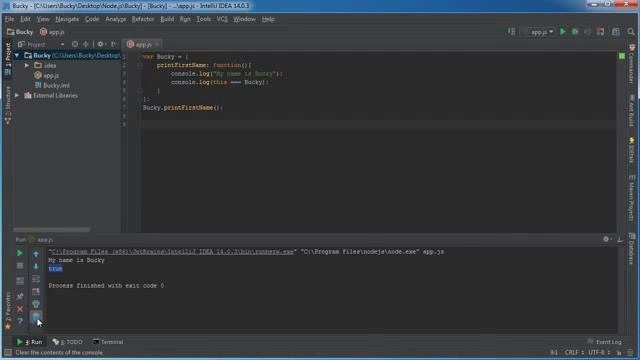The image size is (640, 360).
Task: Open Run panel help question-mark icon
Action: [20, 322]
